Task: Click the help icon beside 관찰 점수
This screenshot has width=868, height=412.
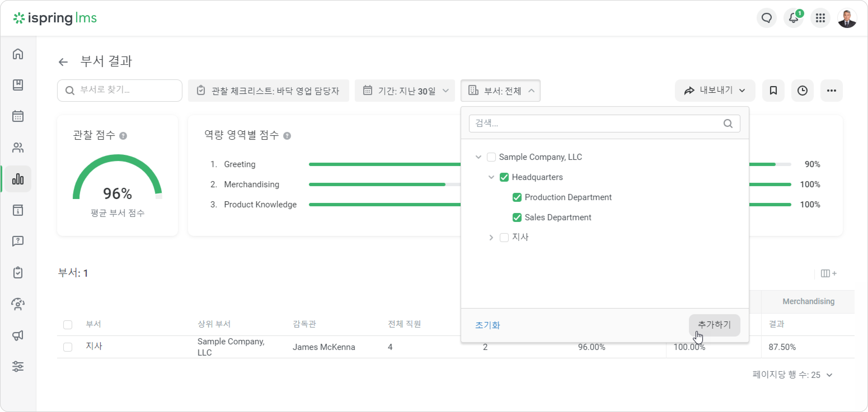Action: [123, 136]
